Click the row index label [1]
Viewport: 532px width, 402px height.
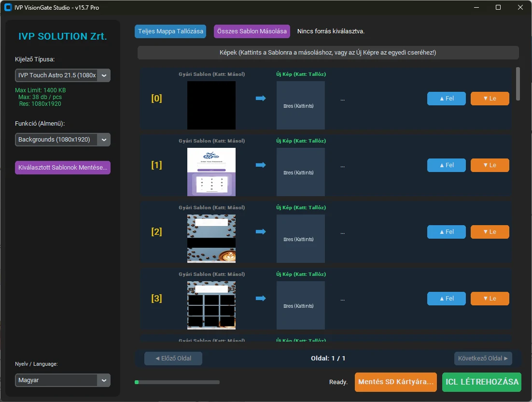pos(156,165)
